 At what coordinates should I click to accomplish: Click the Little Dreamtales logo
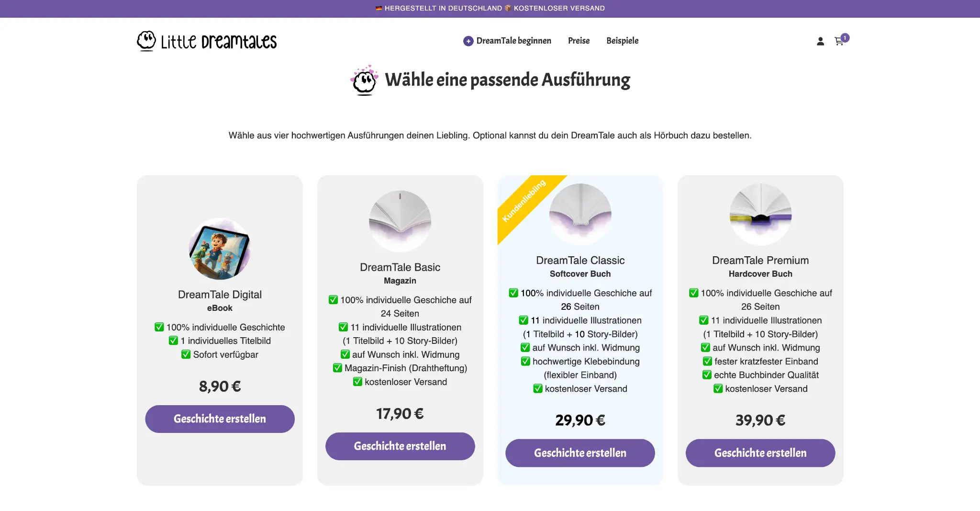click(207, 41)
